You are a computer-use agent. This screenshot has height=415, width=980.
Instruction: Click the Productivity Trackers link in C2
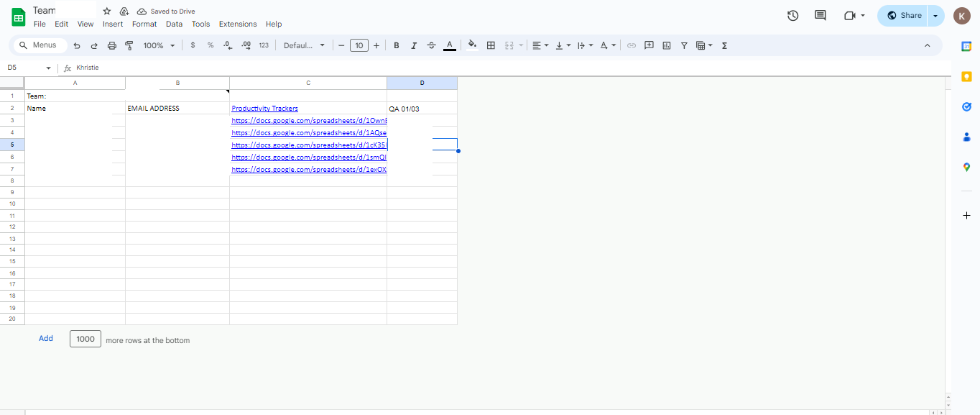coord(264,109)
